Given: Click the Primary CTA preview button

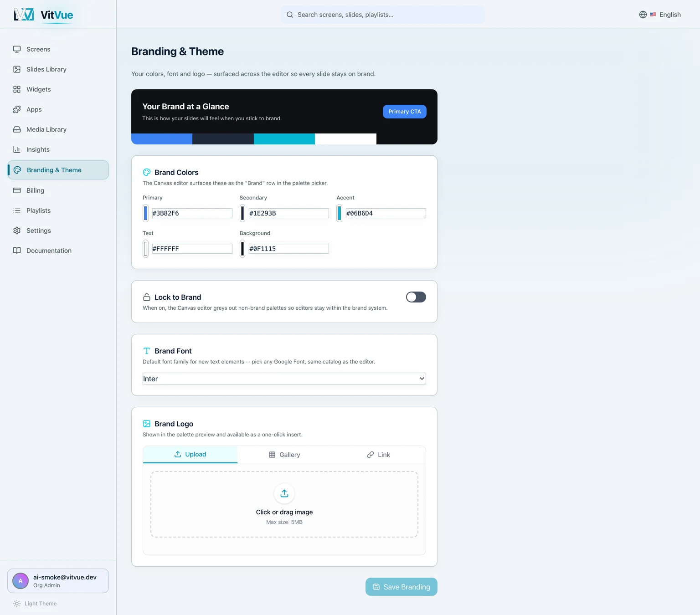Looking at the screenshot, I should pos(405,112).
